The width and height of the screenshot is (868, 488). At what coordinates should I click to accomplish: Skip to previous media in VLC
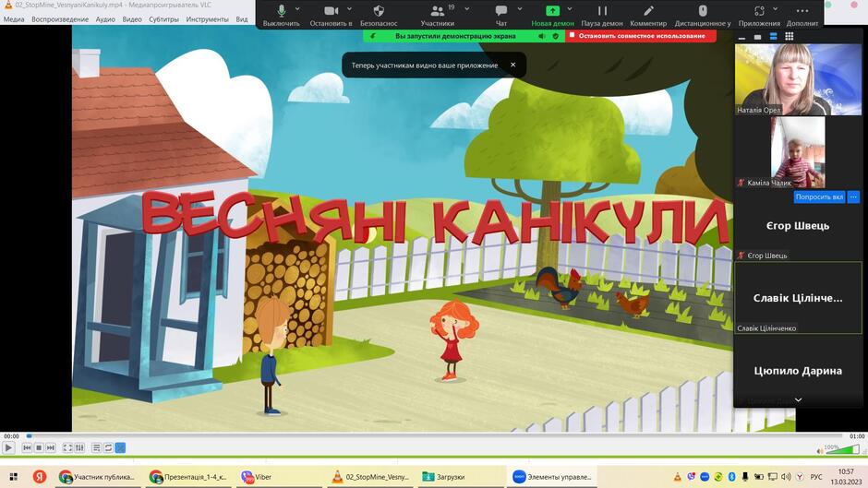click(27, 447)
